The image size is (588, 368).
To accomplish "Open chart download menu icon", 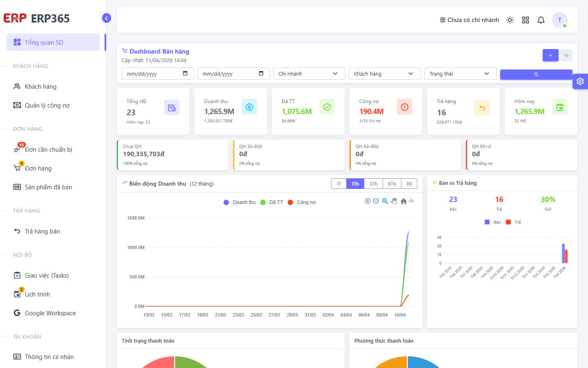I will coord(412,201).
